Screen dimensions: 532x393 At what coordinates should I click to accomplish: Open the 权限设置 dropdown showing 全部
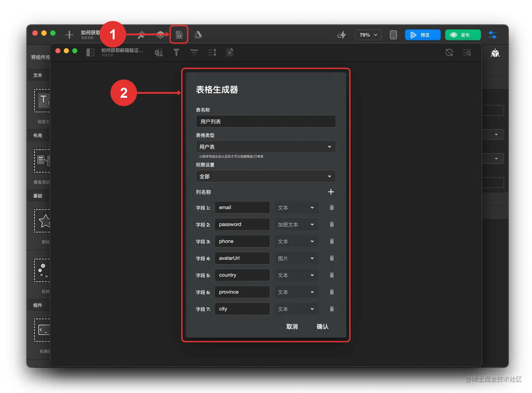266,176
